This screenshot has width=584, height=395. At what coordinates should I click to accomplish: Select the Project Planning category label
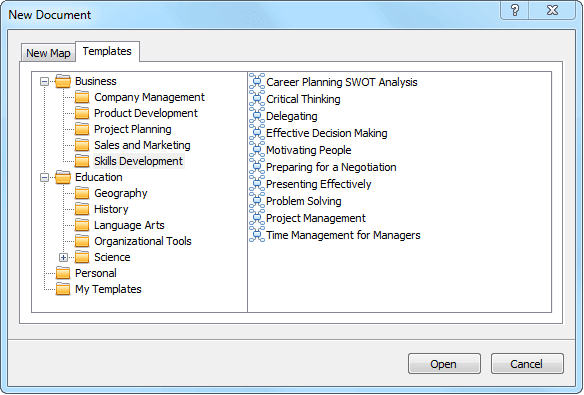pos(133,129)
